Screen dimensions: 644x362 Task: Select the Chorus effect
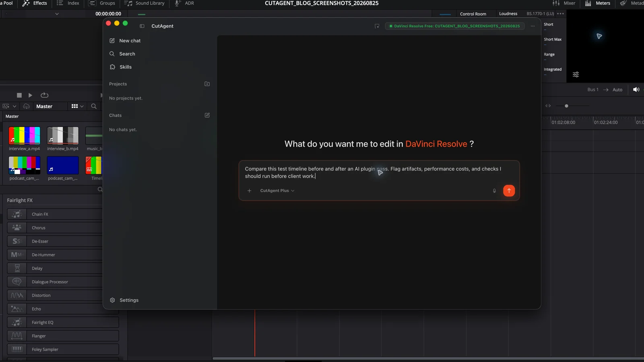click(x=63, y=228)
